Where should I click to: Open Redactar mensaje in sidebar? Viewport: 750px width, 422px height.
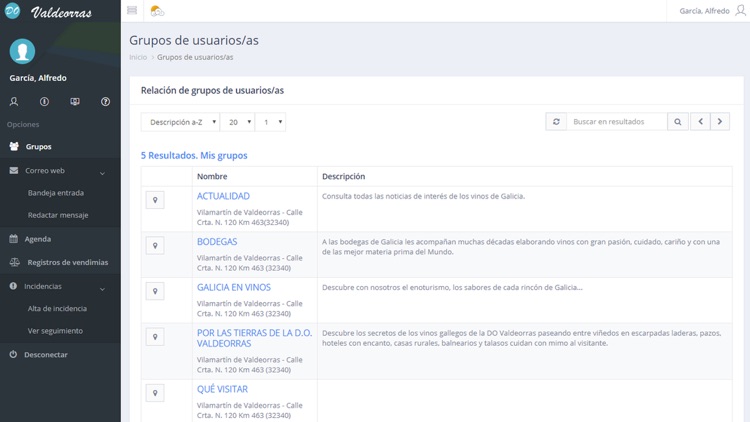point(58,215)
